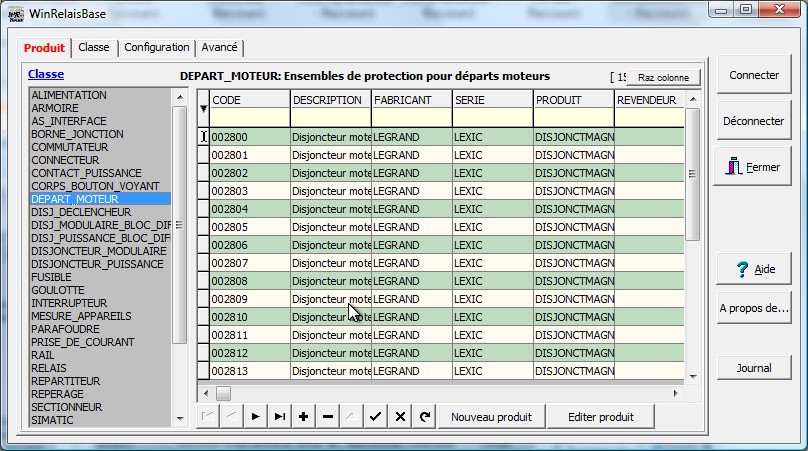
Task: Click the FABRICANT filter input field
Action: [411, 118]
